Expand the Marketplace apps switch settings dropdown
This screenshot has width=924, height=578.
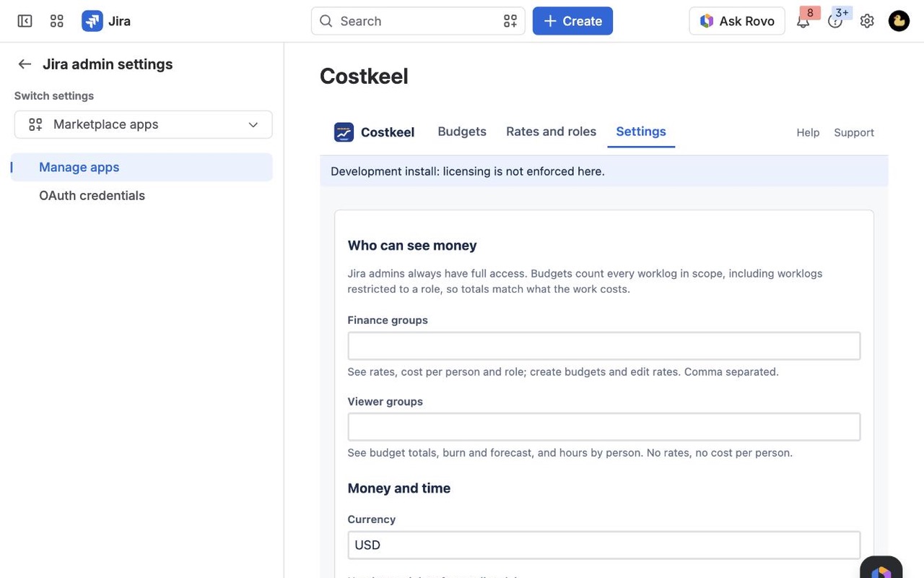click(x=144, y=124)
